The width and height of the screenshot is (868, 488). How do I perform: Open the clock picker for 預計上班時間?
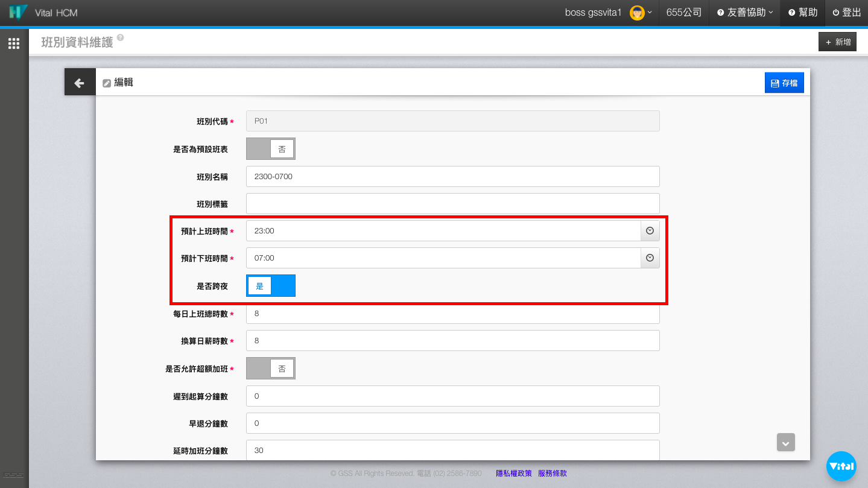pos(650,231)
